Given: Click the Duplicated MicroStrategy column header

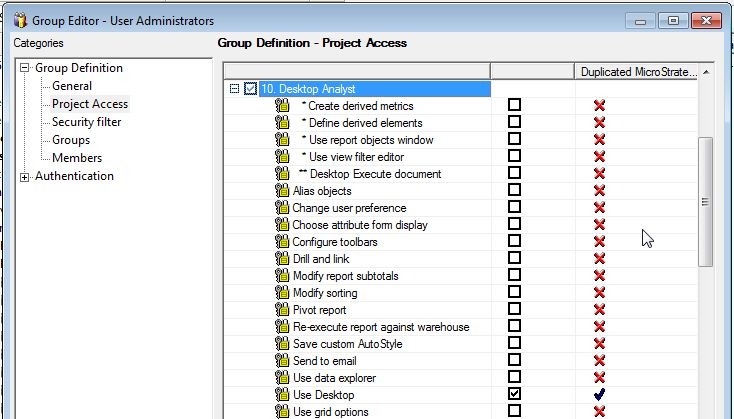Looking at the screenshot, I should (638, 71).
